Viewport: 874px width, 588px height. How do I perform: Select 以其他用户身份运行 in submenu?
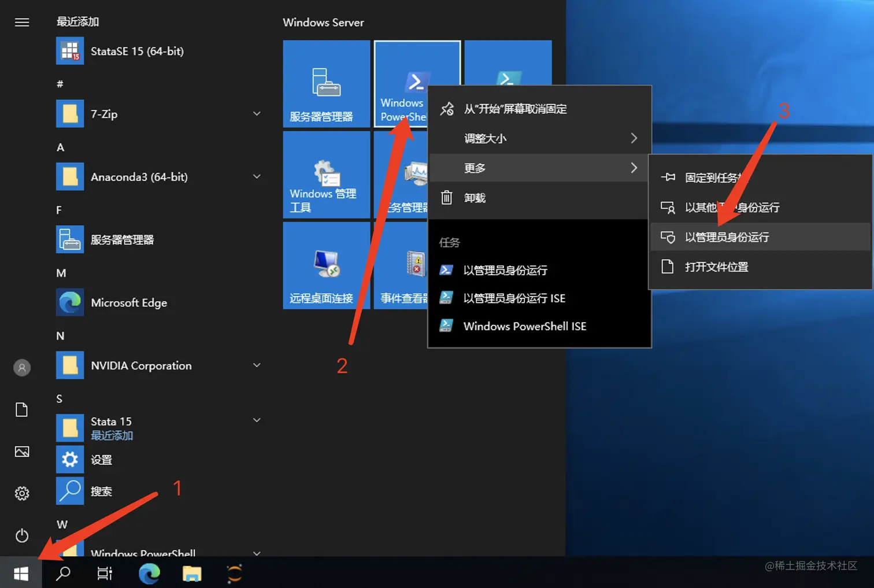(x=760, y=207)
